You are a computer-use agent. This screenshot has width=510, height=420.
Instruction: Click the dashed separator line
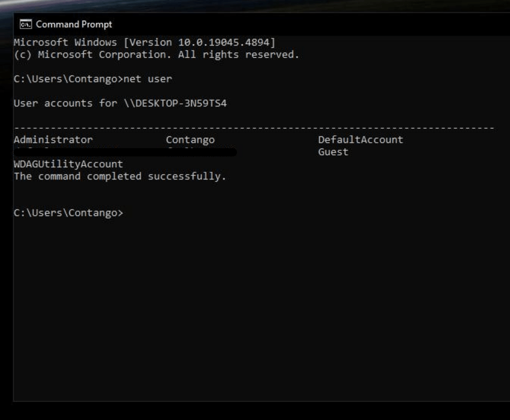click(x=254, y=128)
